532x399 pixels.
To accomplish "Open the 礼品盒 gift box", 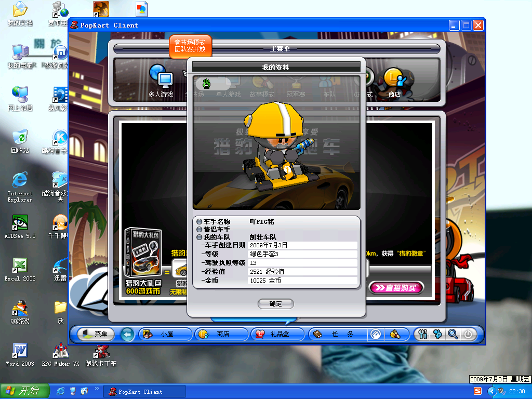I will (277, 334).
